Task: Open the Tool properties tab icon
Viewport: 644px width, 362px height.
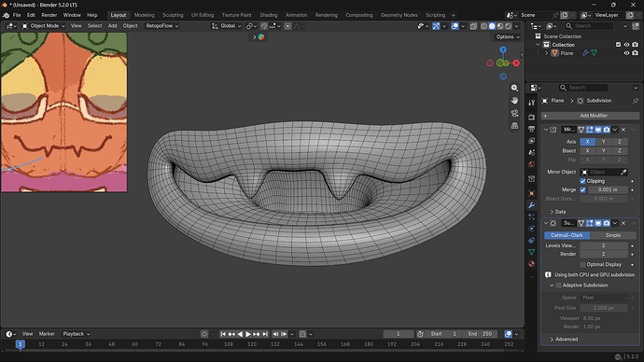Action: tap(531, 103)
